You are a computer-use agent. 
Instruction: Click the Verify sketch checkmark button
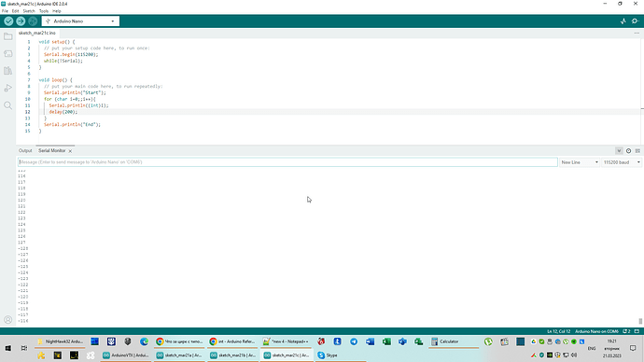click(x=8, y=21)
